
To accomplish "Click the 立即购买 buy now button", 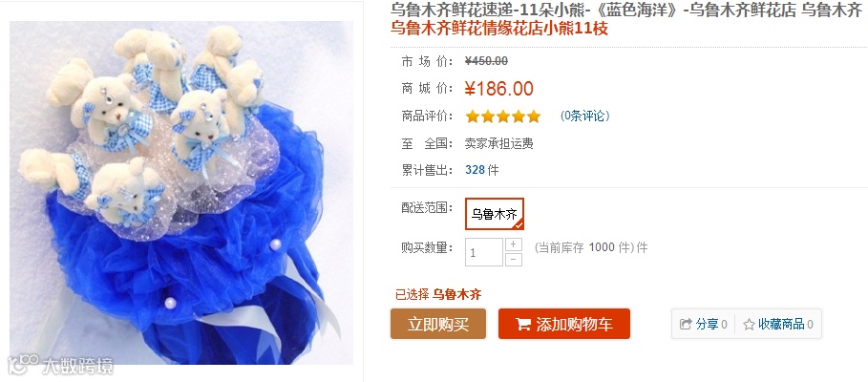I will pyautogui.click(x=438, y=324).
